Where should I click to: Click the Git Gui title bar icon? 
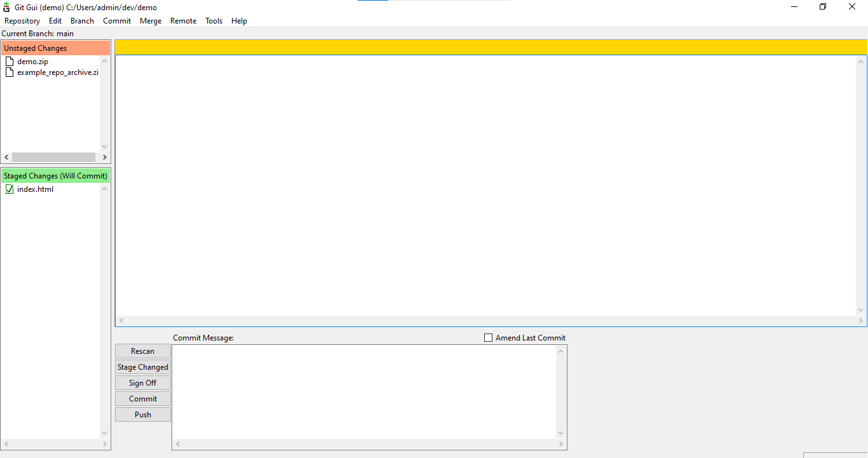click(x=7, y=7)
